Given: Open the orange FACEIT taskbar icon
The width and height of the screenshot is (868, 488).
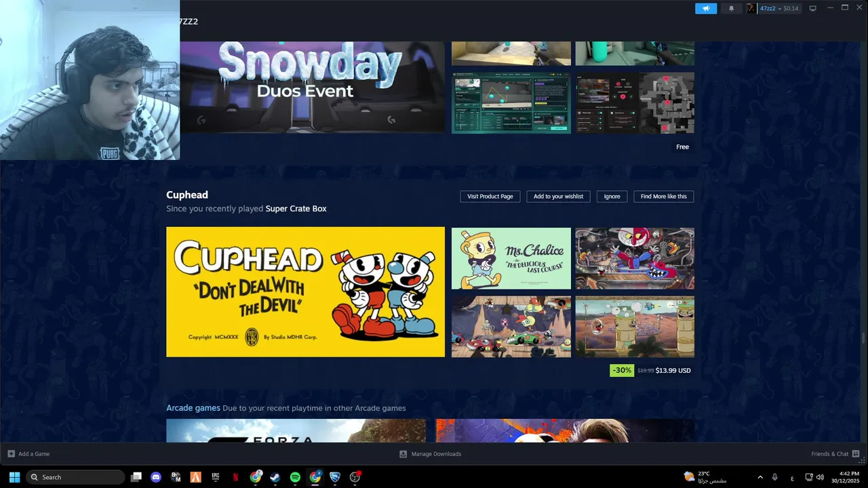Looking at the screenshot, I should click(x=195, y=477).
